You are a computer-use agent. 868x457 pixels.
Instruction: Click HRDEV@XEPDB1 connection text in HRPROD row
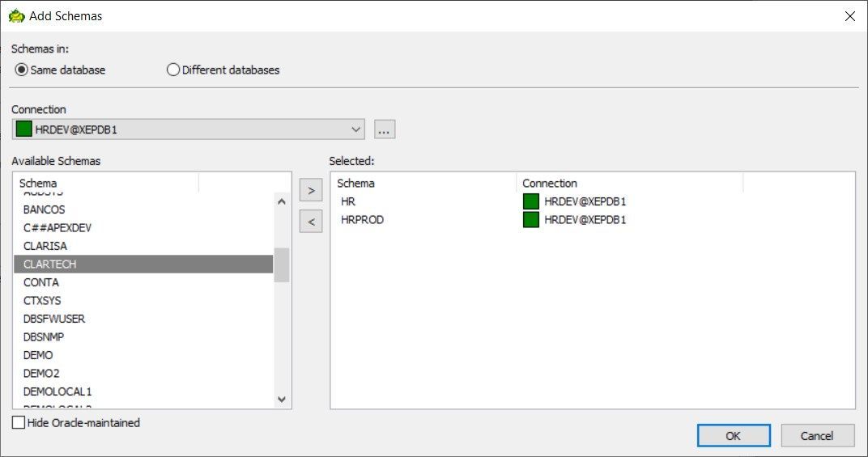[x=585, y=220]
